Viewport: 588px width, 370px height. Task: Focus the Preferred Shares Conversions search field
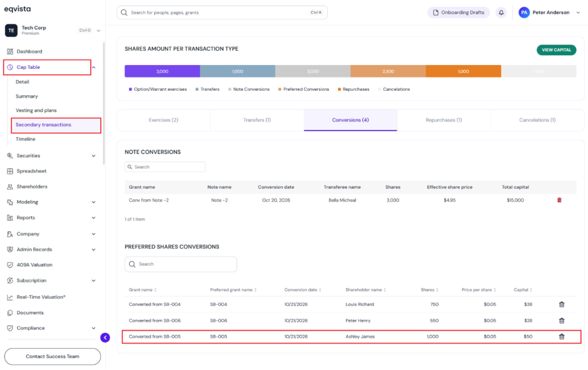click(x=181, y=264)
